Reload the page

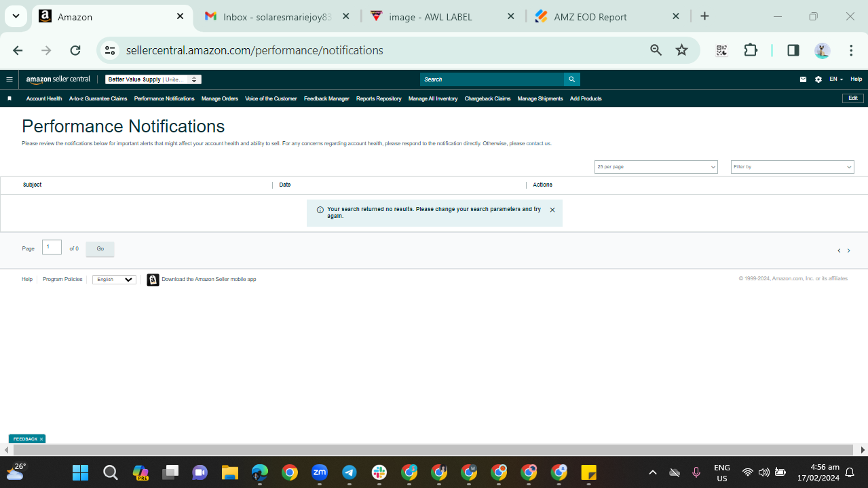tap(75, 50)
